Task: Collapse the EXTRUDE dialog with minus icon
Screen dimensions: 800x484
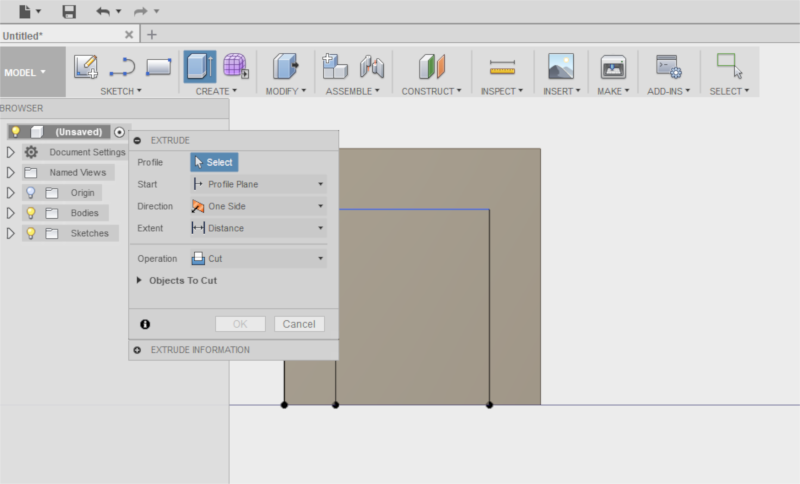Action: click(137, 140)
